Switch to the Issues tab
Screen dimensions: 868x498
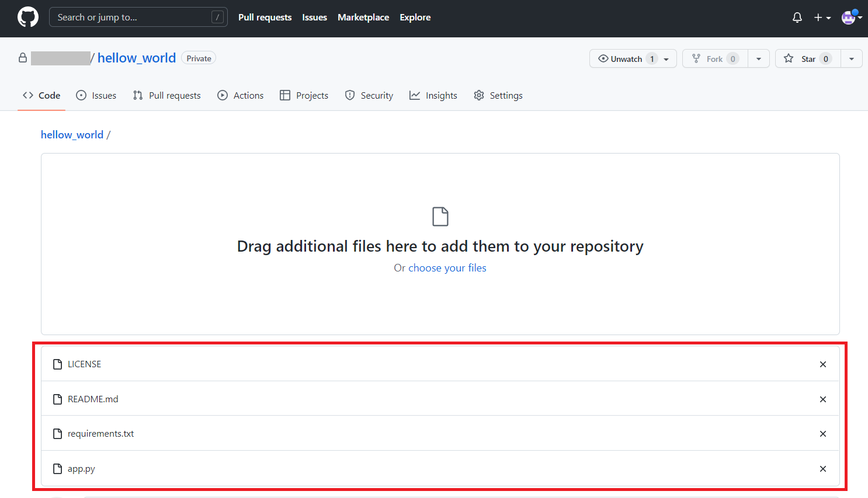(x=96, y=96)
